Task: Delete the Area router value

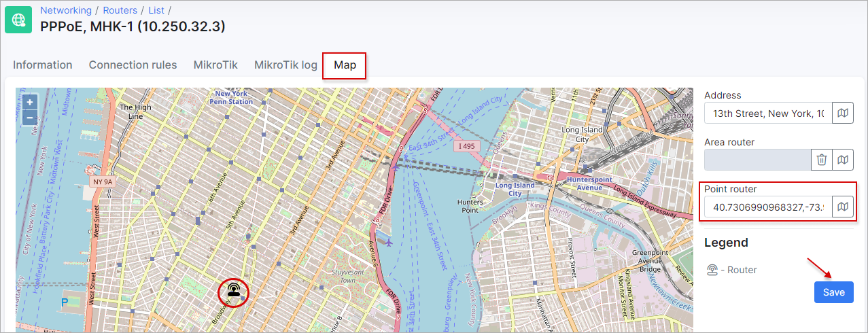Action: tap(822, 160)
